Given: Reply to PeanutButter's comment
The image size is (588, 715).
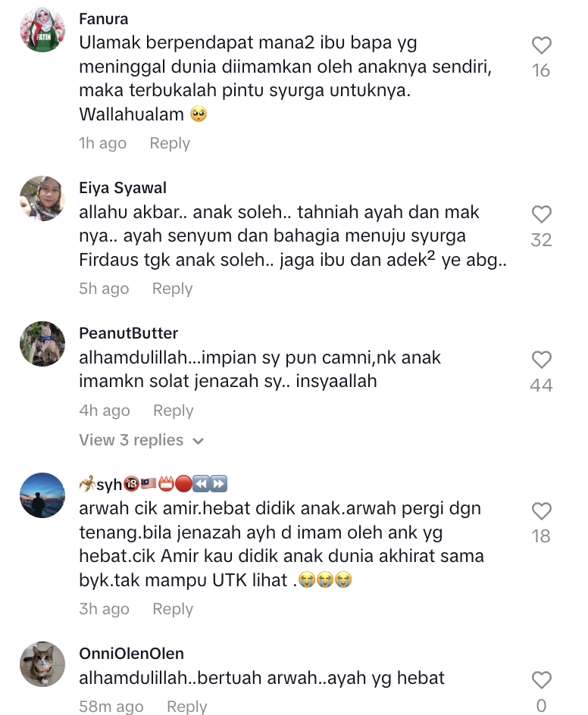Looking at the screenshot, I should (x=174, y=411).
